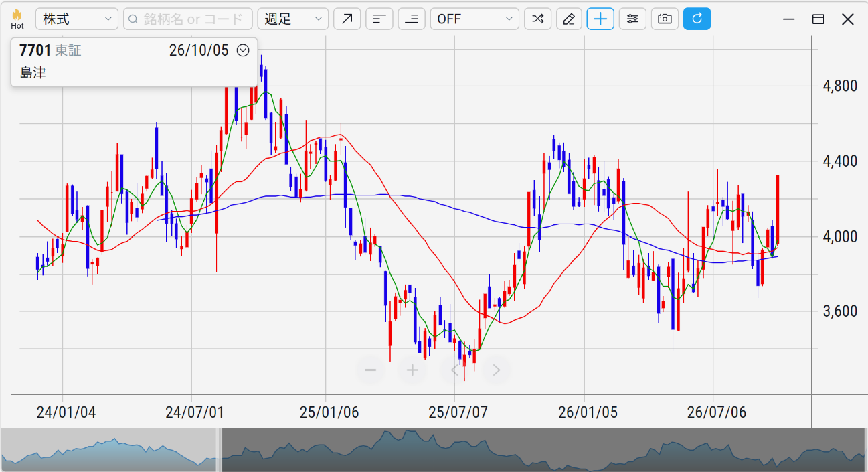Click the 4,800 price axis label
Screen dimensions: 868x472
coord(841,86)
